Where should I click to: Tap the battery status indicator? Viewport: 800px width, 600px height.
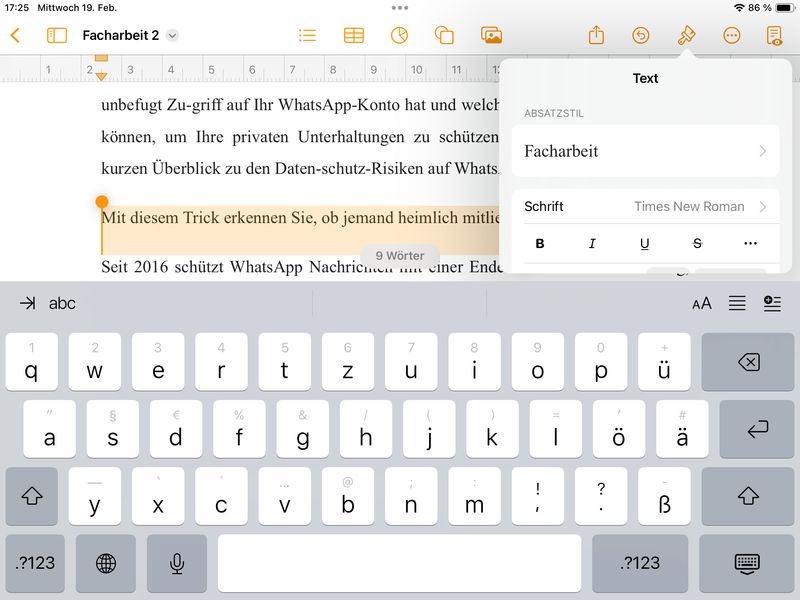point(784,8)
